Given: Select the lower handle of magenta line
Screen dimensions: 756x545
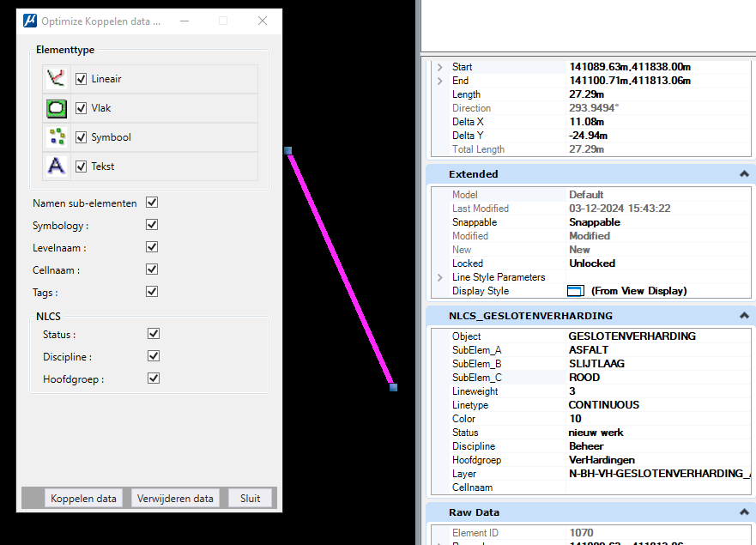Looking at the screenshot, I should (x=393, y=387).
